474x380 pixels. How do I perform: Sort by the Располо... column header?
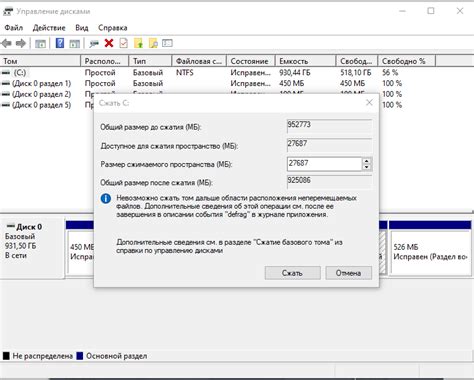pyautogui.click(x=105, y=61)
